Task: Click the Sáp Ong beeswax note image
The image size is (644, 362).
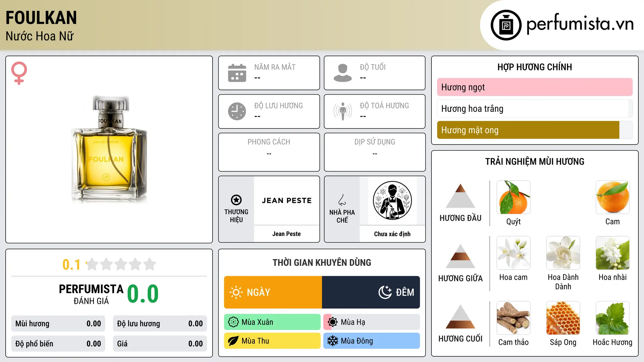Action: [563, 318]
